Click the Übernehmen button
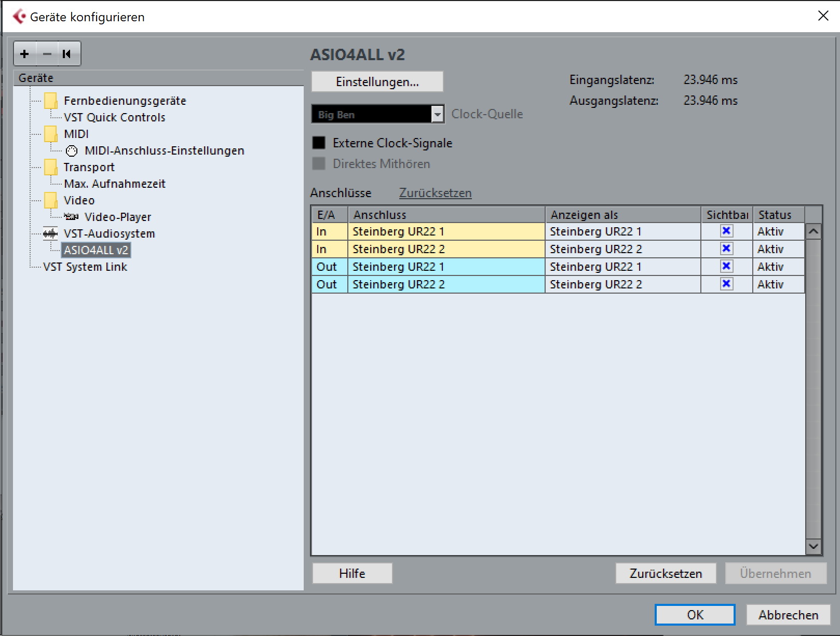Screen dimensions: 840x636 click(775, 574)
